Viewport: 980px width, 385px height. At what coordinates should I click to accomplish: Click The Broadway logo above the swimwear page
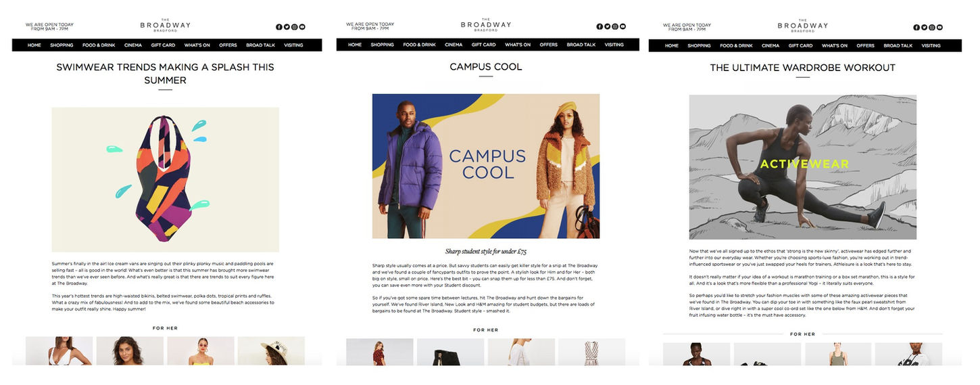click(x=166, y=26)
